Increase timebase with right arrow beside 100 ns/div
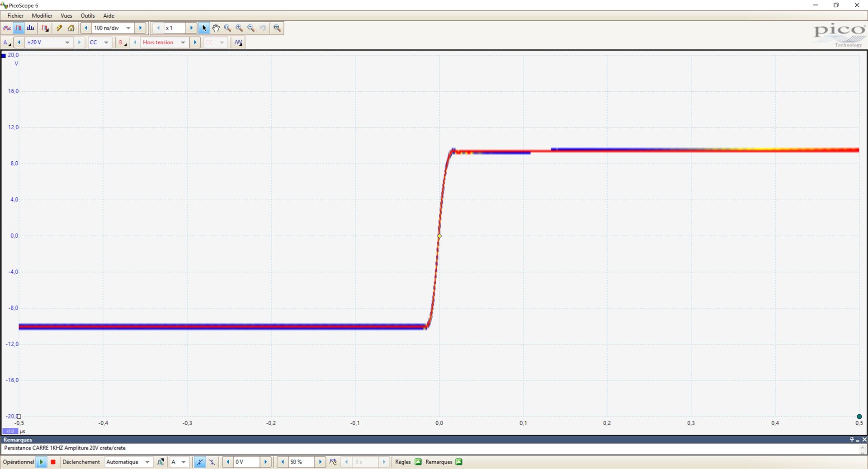Viewport: 868px width, 469px height. pos(141,28)
